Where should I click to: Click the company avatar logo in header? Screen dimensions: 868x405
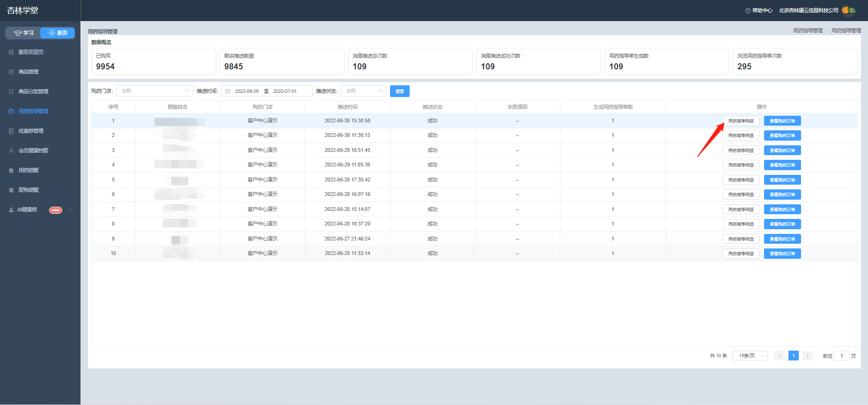coord(848,10)
